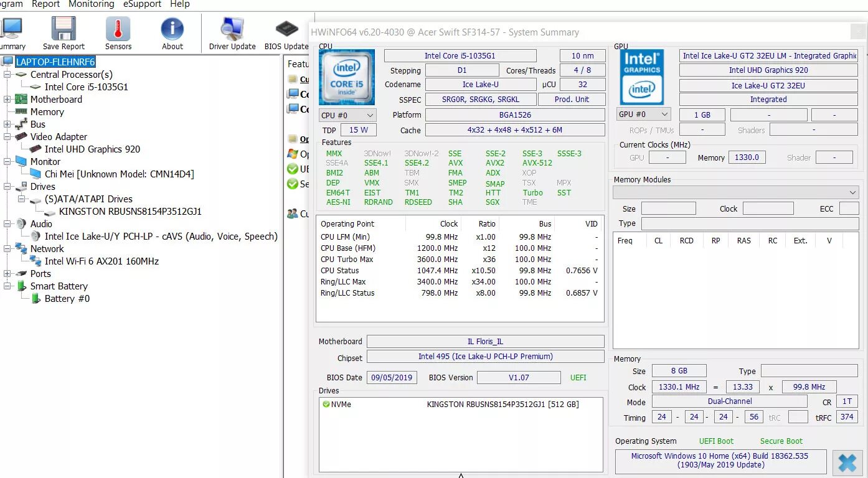Click the Motherboard tree icon
868x478 pixels.
(x=21, y=100)
